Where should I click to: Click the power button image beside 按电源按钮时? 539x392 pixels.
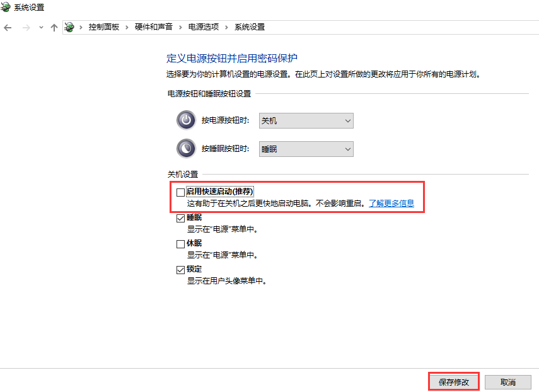click(186, 120)
